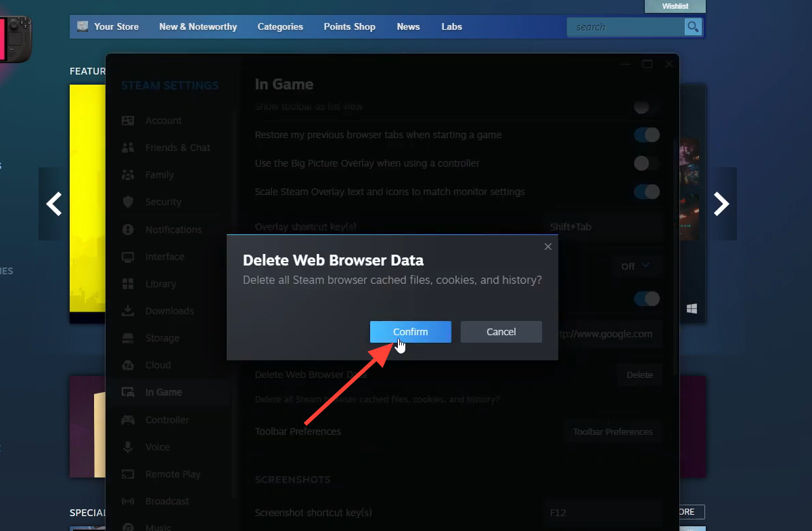This screenshot has width=812, height=531.
Task: Open the Wishlist button
Action: [x=675, y=6]
